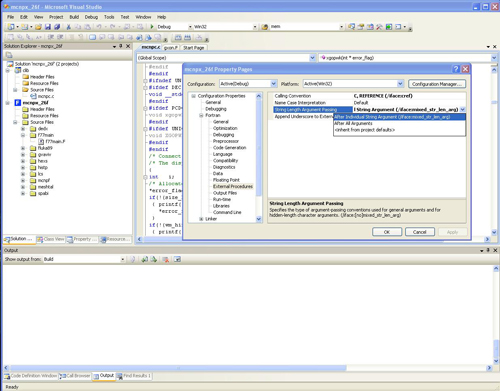Switch to the Class View tab
The height and width of the screenshot is (391, 500).
(x=51, y=239)
